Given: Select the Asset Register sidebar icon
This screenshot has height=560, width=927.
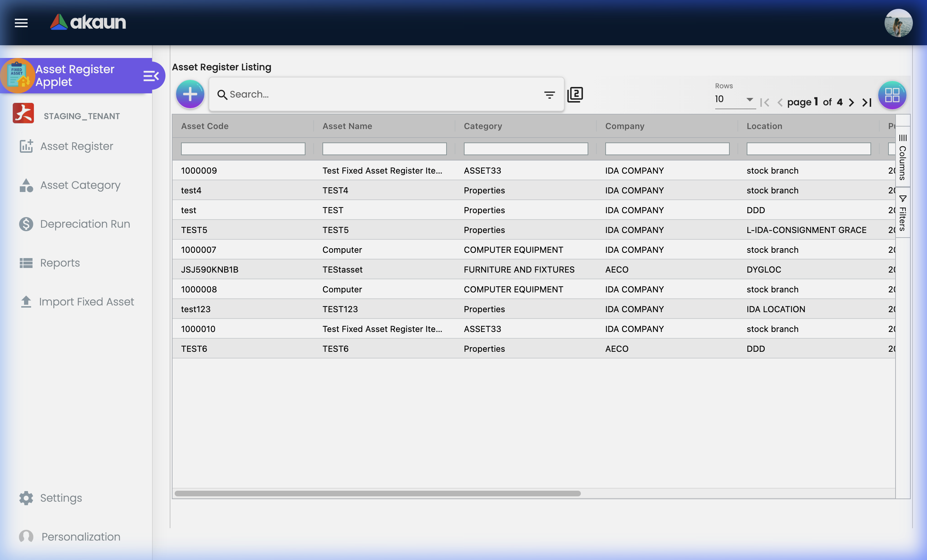Looking at the screenshot, I should coord(25,146).
